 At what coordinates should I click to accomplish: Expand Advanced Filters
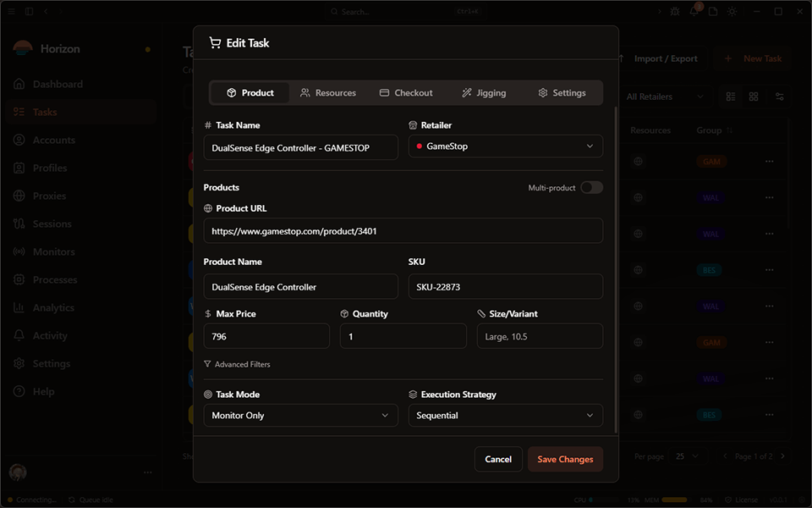(237, 364)
